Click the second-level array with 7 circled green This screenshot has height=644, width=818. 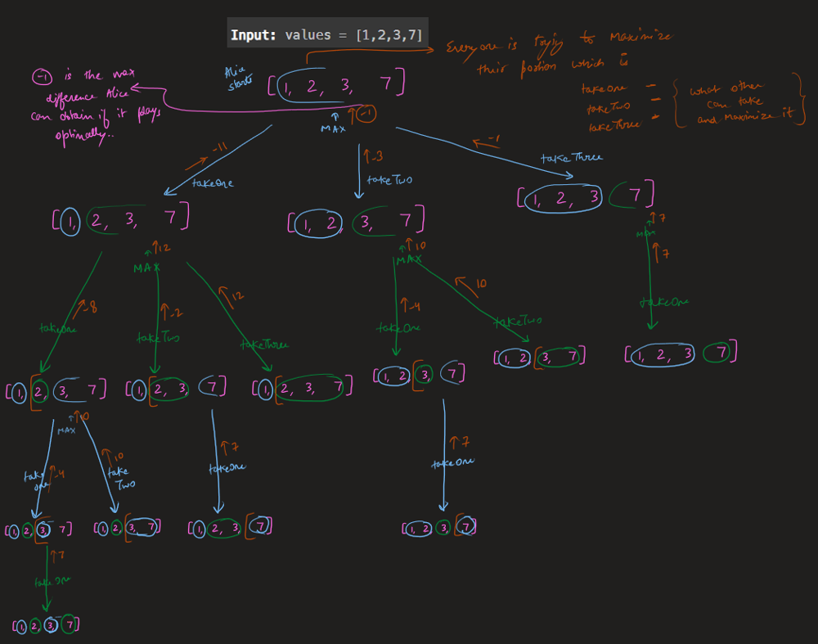pyautogui.click(x=587, y=197)
